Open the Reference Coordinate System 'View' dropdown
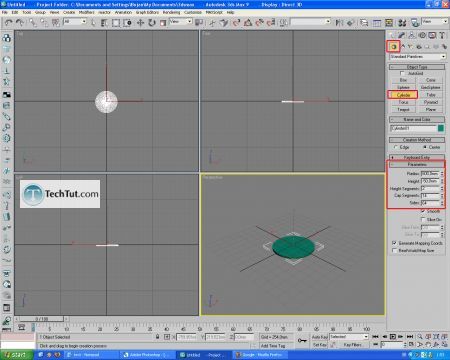This screenshot has height=360, width=450. coord(181,22)
